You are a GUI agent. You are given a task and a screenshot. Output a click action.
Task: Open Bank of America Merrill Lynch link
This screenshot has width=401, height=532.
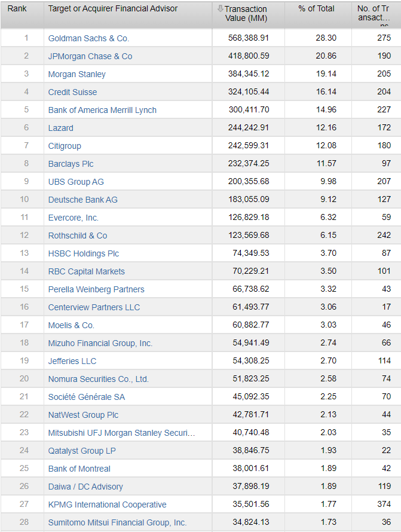pos(102,110)
